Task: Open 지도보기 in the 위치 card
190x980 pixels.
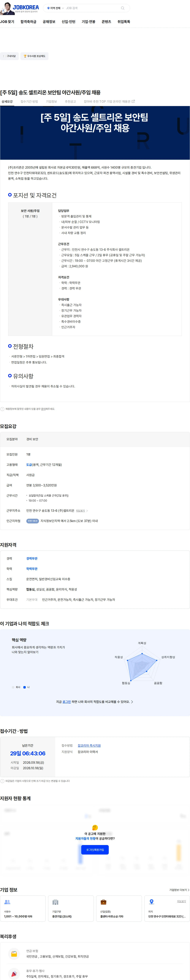Action: point(181,901)
